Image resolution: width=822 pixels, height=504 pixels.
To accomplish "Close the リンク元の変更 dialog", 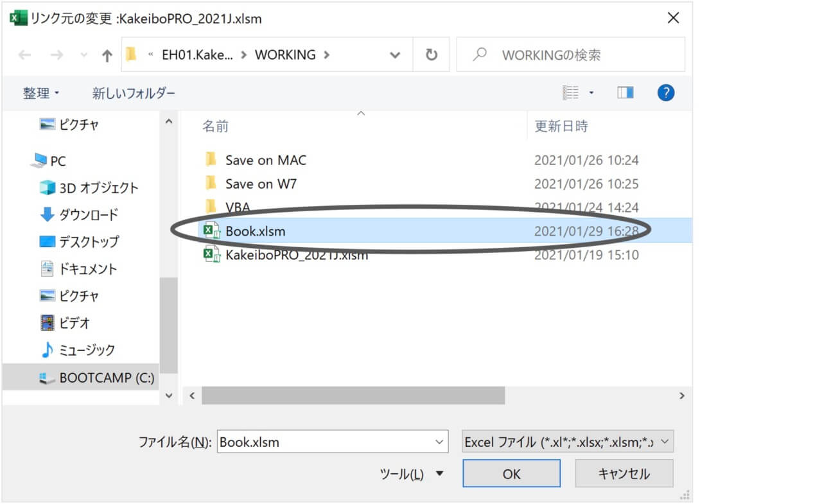I will click(673, 18).
